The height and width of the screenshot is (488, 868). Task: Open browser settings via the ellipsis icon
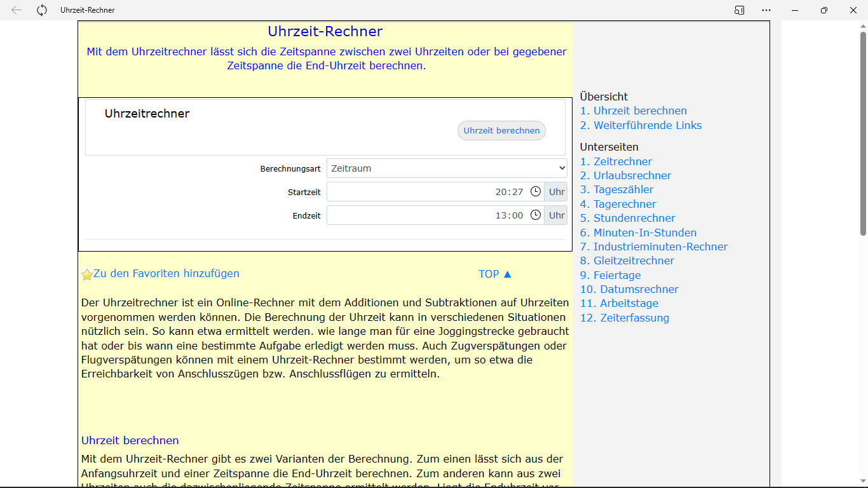coord(766,10)
